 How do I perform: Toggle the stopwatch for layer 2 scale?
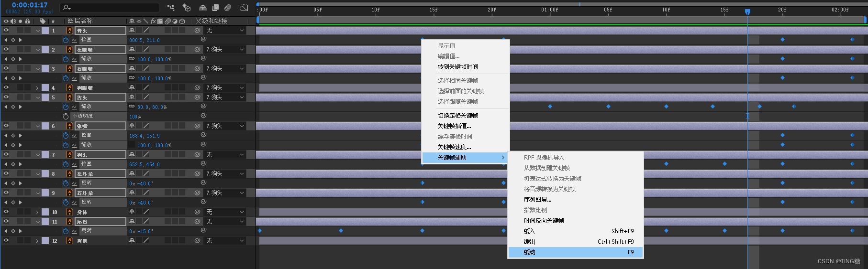point(66,59)
